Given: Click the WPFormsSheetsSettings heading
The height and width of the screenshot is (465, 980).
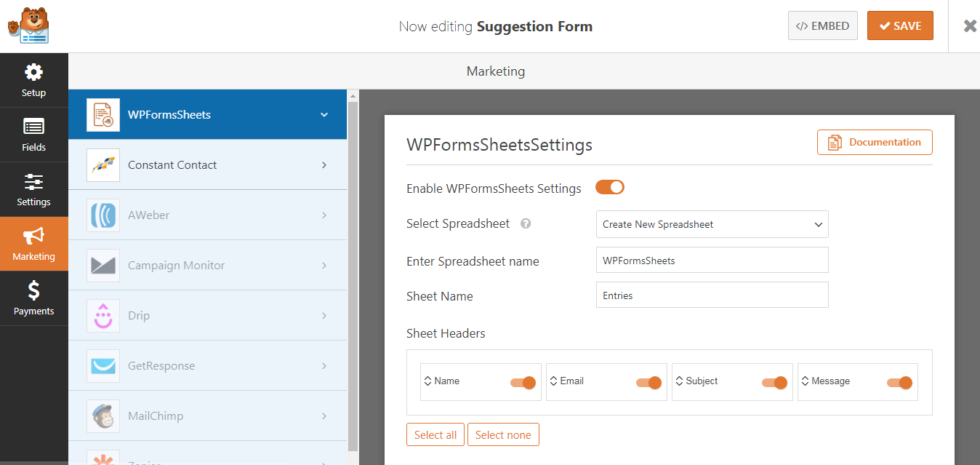Looking at the screenshot, I should tap(499, 145).
